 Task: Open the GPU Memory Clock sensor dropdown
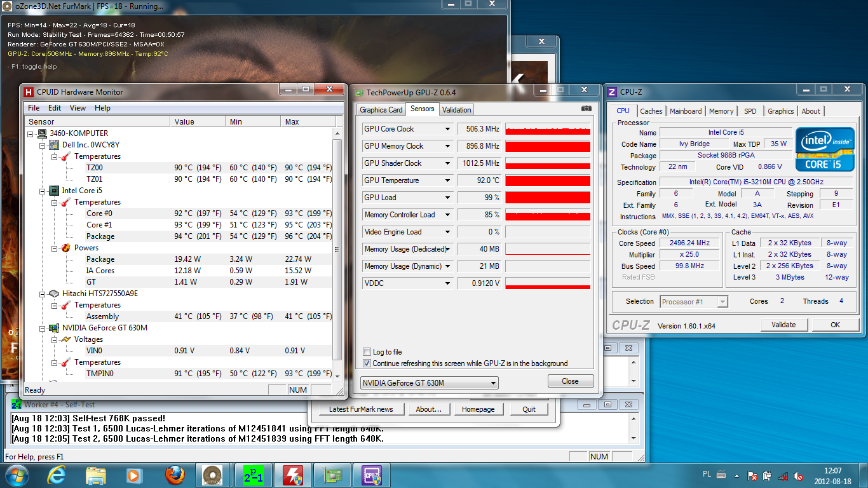tap(447, 146)
